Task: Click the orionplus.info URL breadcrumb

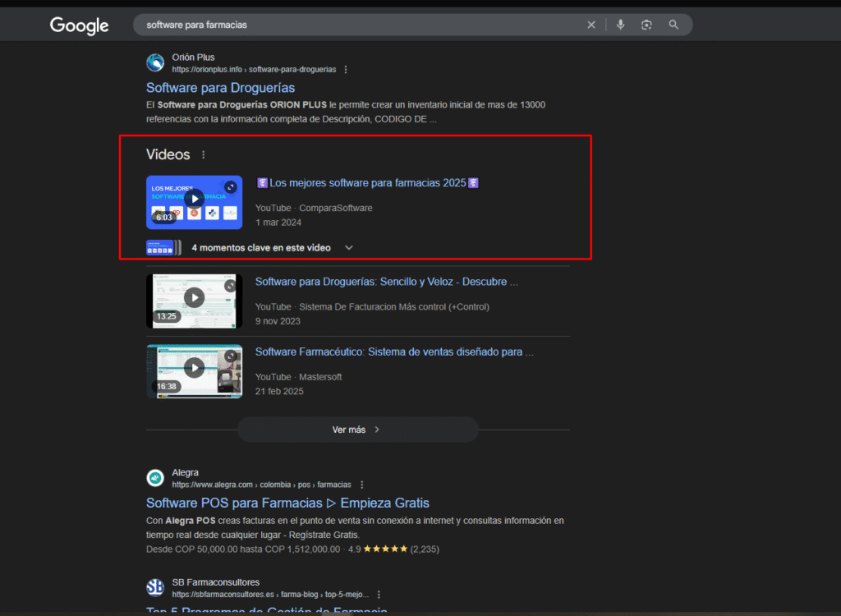Action: click(x=254, y=70)
